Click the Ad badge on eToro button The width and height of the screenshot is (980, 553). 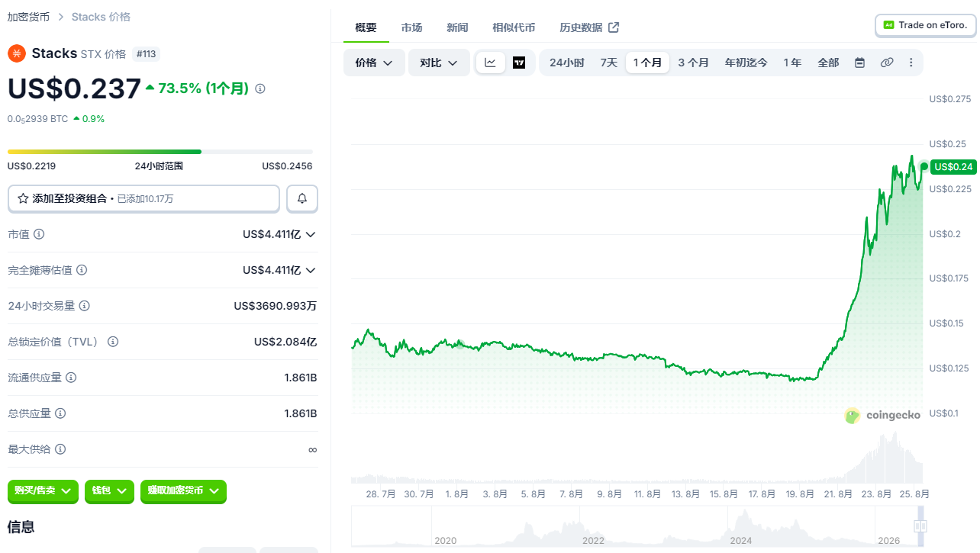click(888, 25)
